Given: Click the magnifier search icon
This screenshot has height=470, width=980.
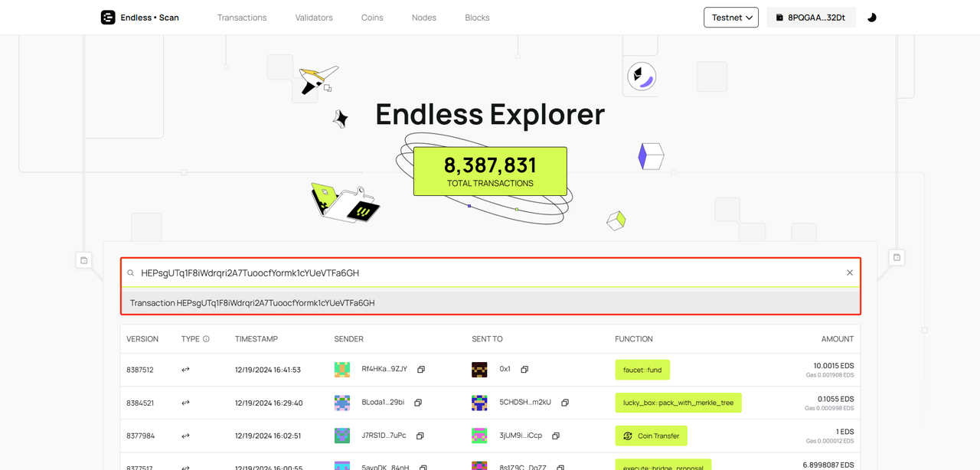Looking at the screenshot, I should [x=131, y=273].
